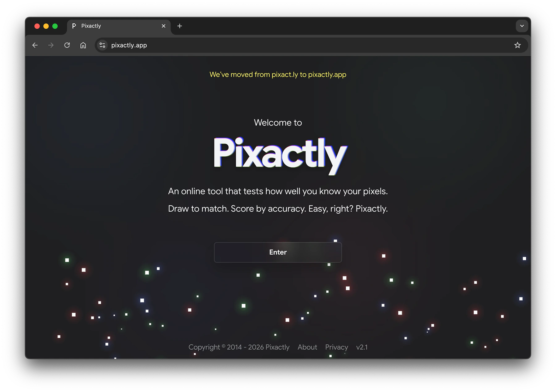Click the v2.1 version label
The image size is (556, 392).
(362, 347)
